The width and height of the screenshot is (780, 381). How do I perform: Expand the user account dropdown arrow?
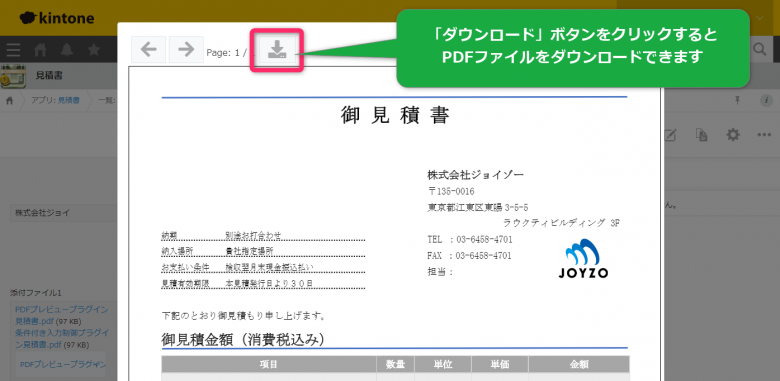(x=760, y=18)
